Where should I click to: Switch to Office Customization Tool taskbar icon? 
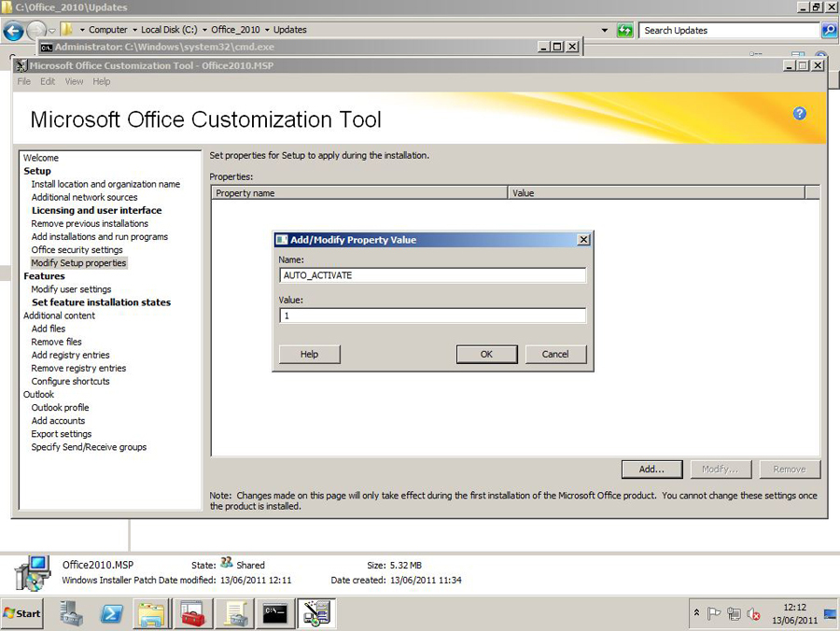[x=316, y=614]
